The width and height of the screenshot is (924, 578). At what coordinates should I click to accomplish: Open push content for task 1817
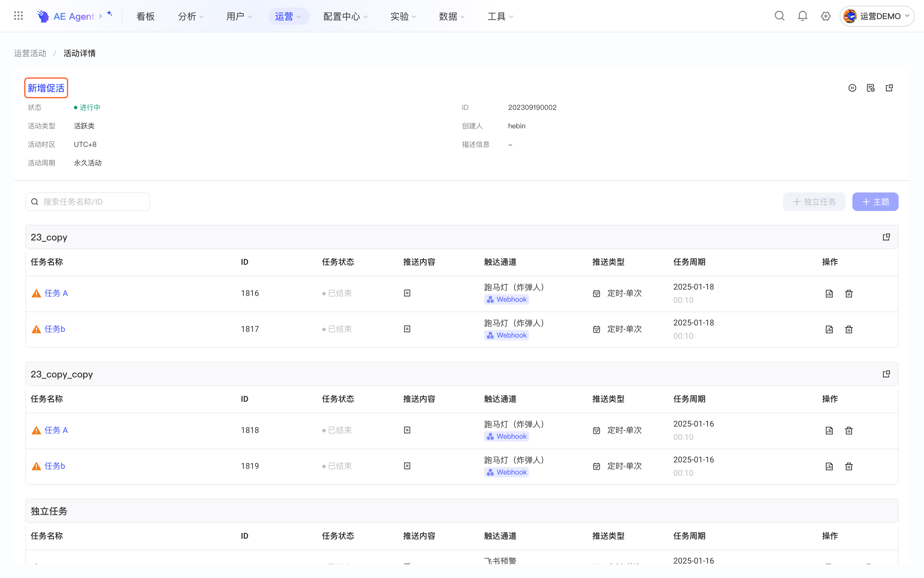pyautogui.click(x=407, y=329)
